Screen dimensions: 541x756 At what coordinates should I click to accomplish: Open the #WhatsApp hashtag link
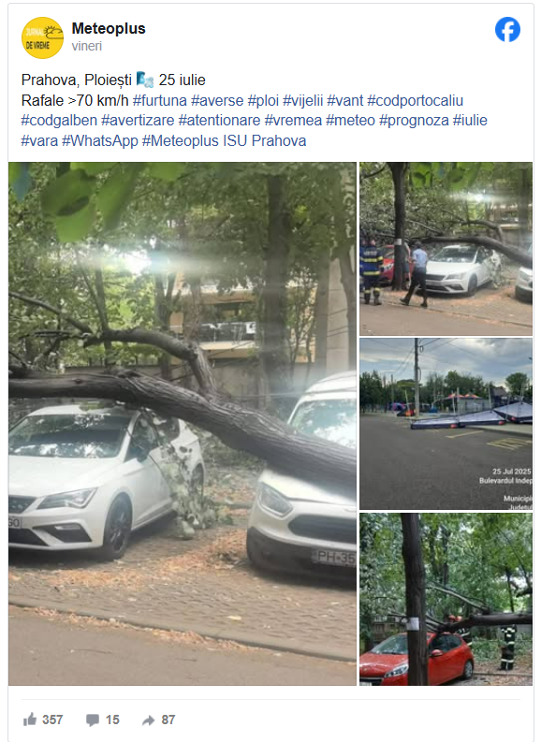point(100,140)
